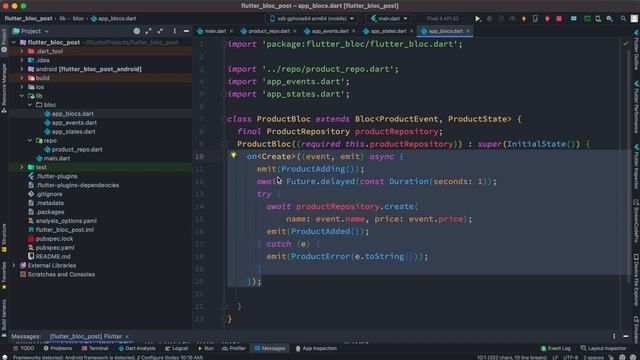The height and width of the screenshot is (360, 640).
Task: Open the AVD Device Manager icon in the toolbar
Action: pos(598,19)
